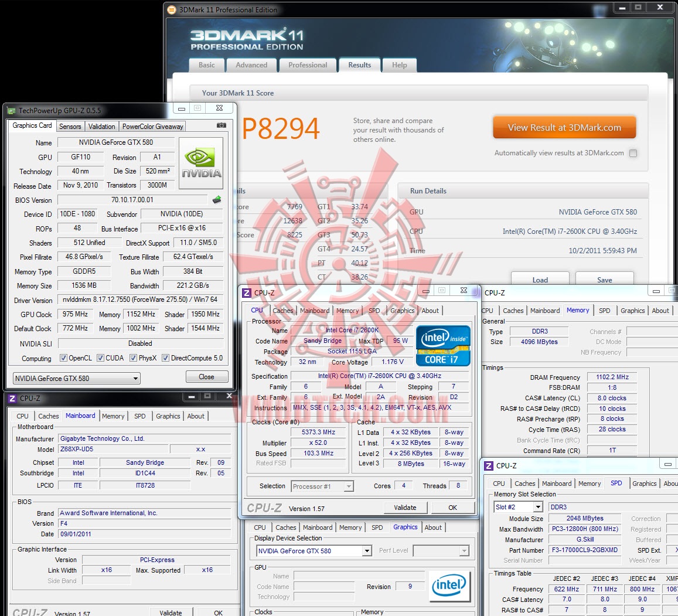Click the BIOS save chip icon in GPU-Z
678x616 pixels.
(217, 199)
